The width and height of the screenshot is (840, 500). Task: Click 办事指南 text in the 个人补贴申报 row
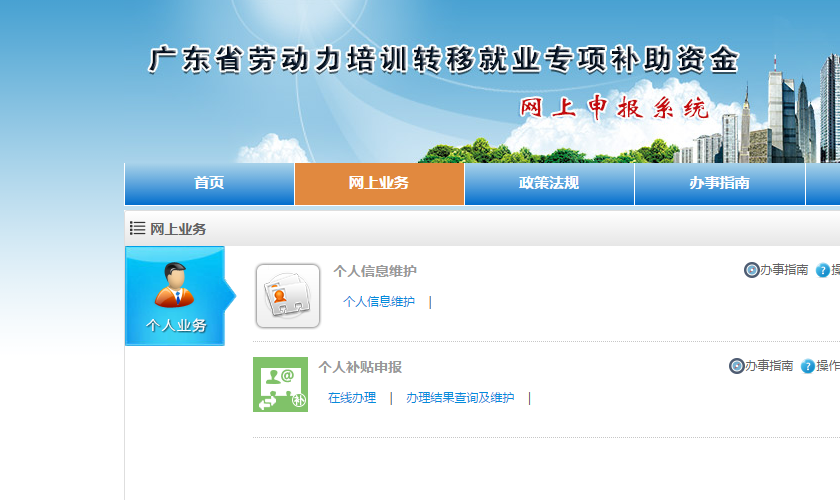pos(769,366)
